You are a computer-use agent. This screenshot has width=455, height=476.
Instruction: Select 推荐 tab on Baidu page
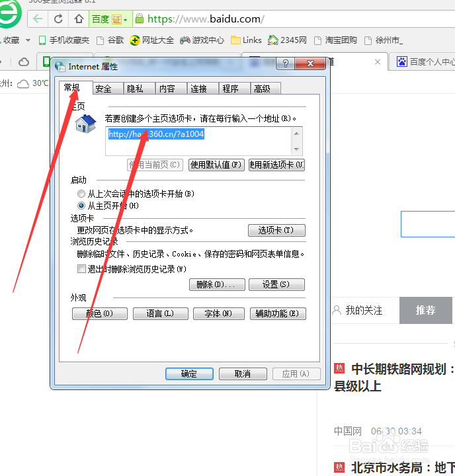click(x=425, y=310)
